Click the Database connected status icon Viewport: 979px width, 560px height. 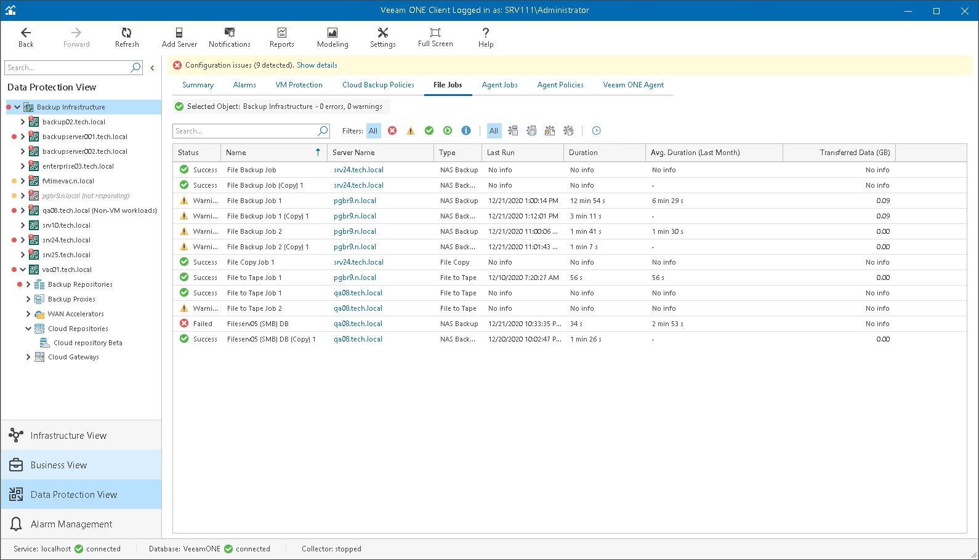pos(228,549)
